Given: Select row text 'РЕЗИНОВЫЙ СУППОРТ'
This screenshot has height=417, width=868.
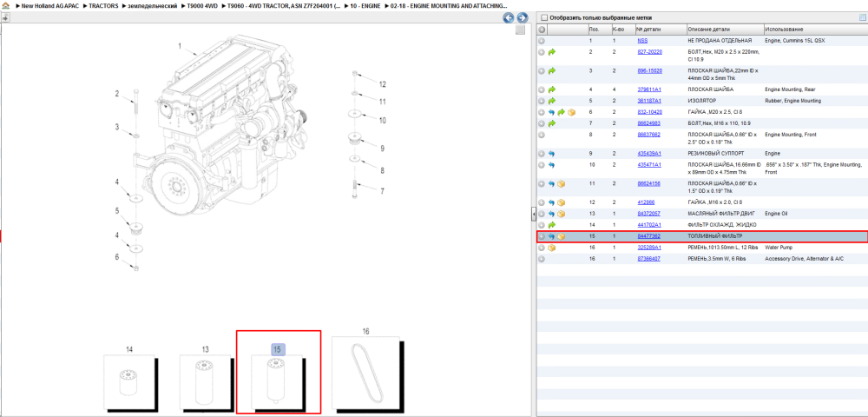Looking at the screenshot, I should (x=717, y=154).
